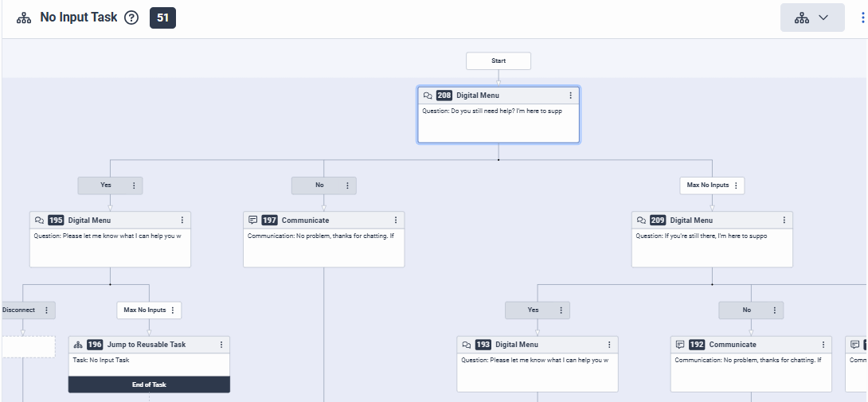The width and height of the screenshot is (868, 402).
Task: Open kebab menu on Communicate 197
Action: coord(396,221)
